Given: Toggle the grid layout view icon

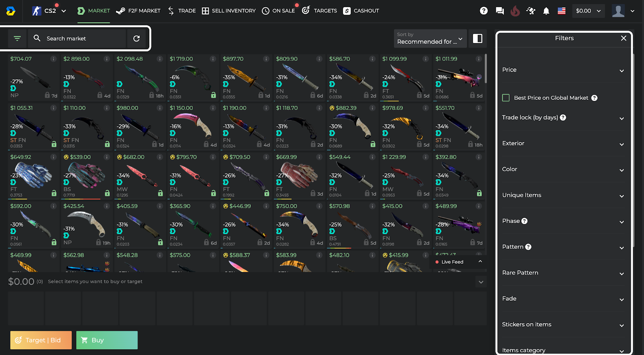Looking at the screenshot, I should pos(478,38).
